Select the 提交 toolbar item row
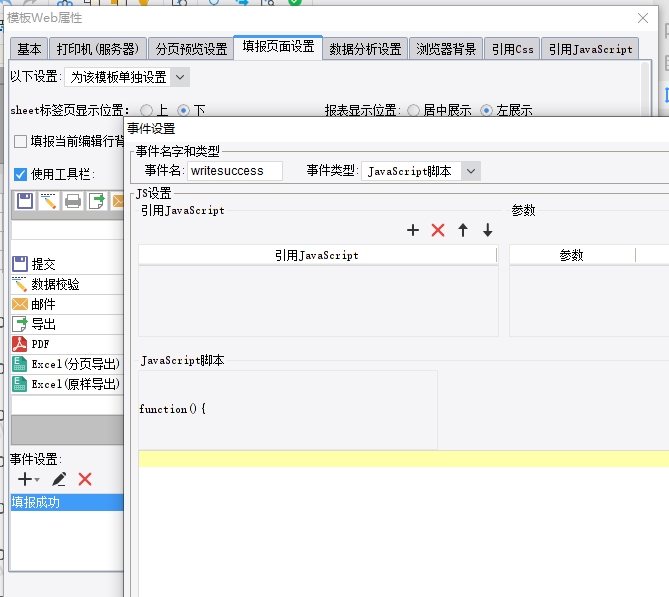 click(67, 264)
